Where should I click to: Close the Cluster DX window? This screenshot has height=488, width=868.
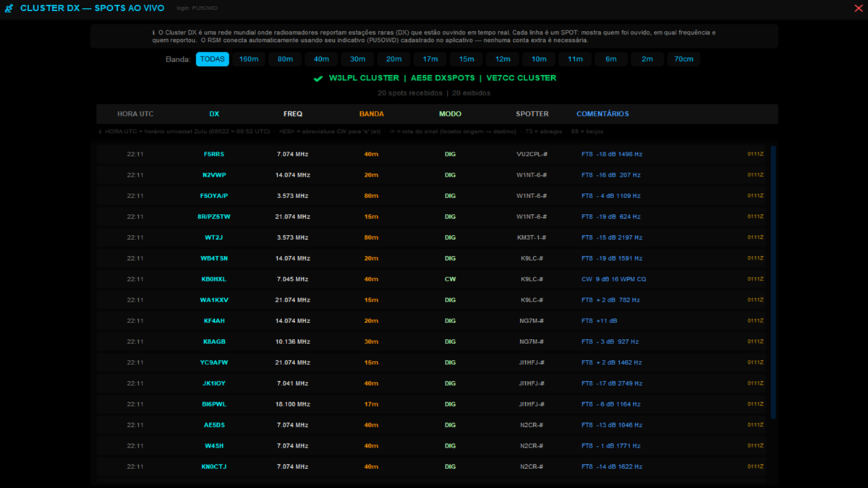(x=858, y=9)
